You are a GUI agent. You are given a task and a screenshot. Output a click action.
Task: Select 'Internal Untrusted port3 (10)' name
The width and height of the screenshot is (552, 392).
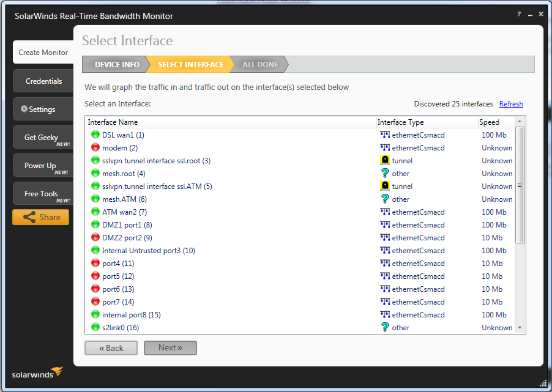pos(148,251)
